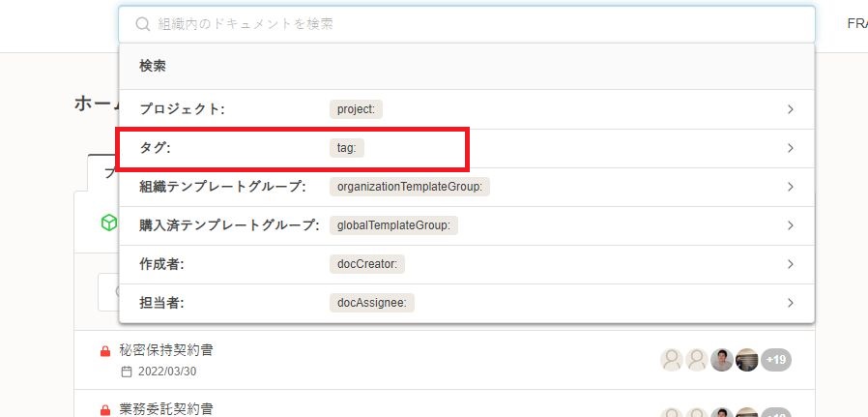Choose the 作成者: search filter
868x417 pixels.
161,264
